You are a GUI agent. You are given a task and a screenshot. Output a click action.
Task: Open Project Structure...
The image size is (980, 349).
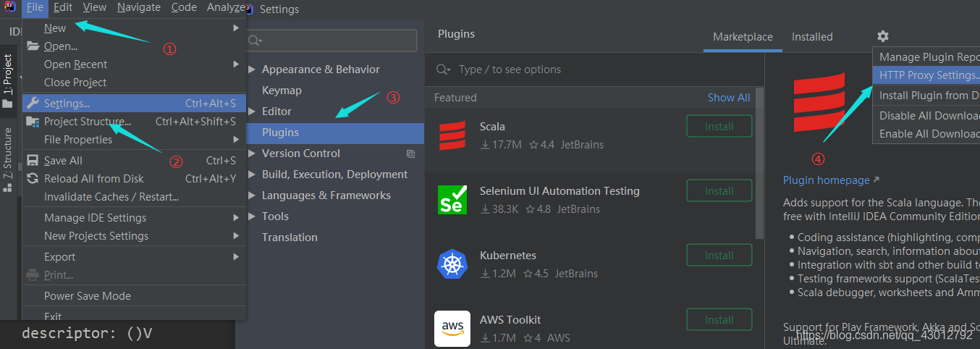pos(134,122)
